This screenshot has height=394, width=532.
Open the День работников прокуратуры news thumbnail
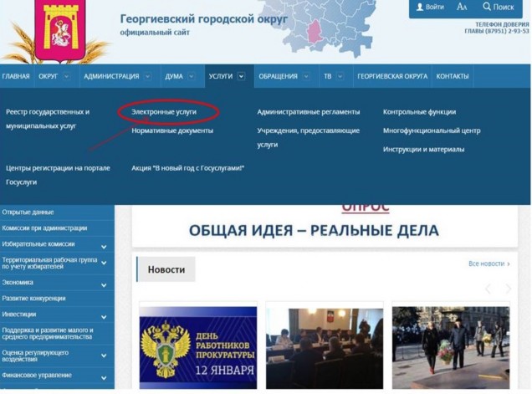point(198,348)
